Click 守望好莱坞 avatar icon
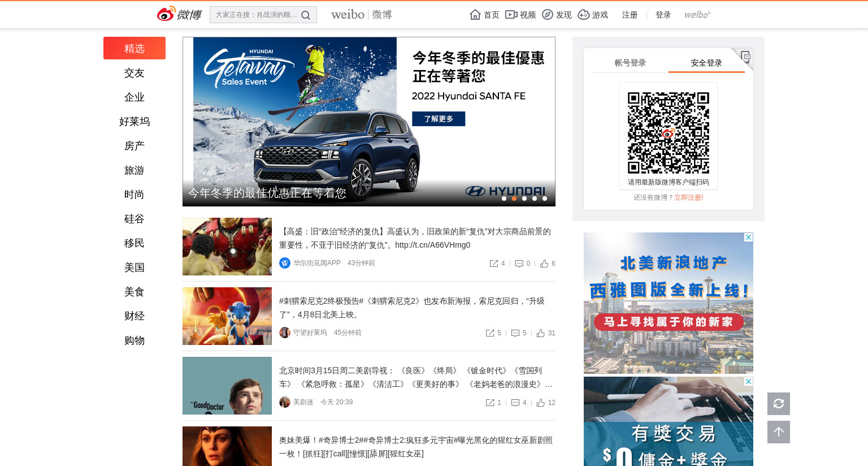Screen dimensions: 868x466 click(285, 333)
